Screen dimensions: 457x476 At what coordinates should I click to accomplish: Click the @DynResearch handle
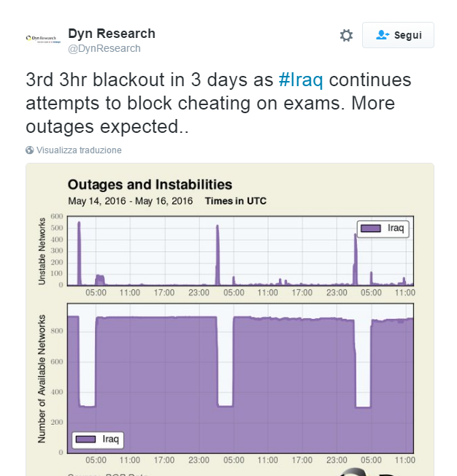click(x=104, y=48)
